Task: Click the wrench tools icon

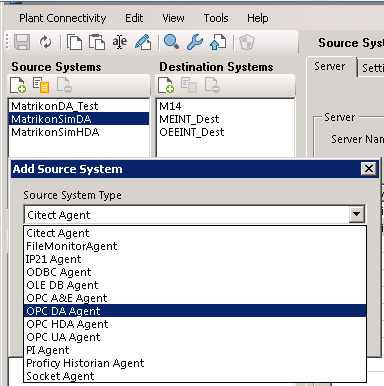Action: 195,42
